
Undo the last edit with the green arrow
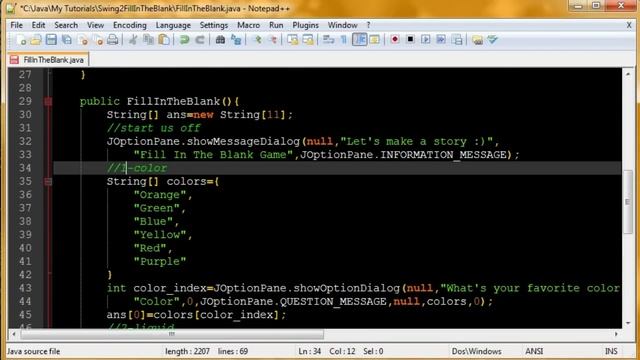point(184,40)
